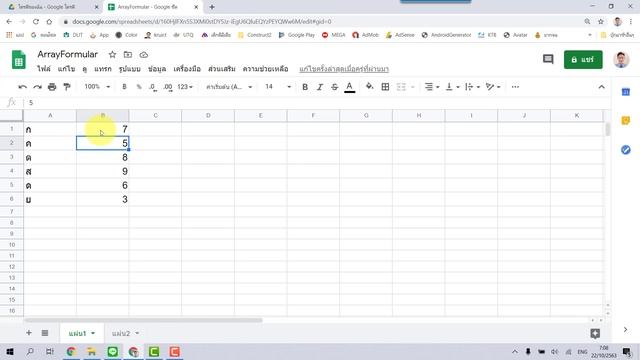Open the zoom 100% dropdown
The image size is (640, 360).
tap(97, 87)
